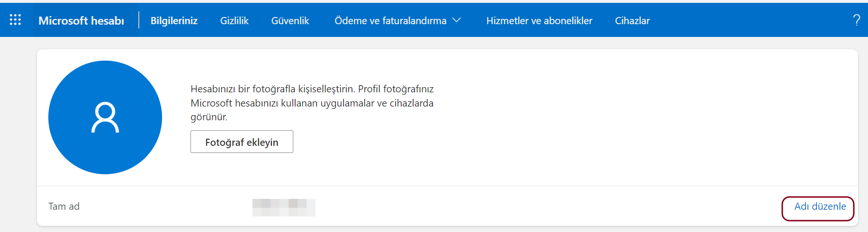868x232 pixels.
Task: Open the Microsoft apps launcher grid
Action: (15, 20)
